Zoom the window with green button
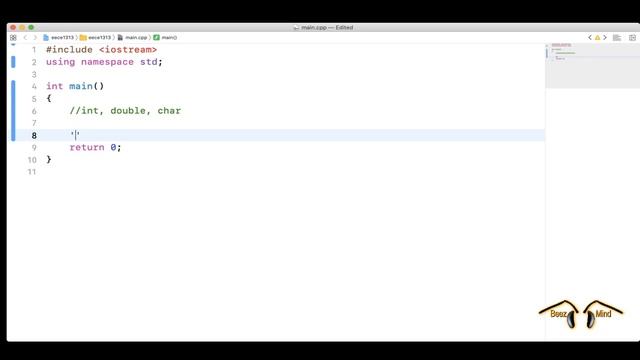The image size is (640, 360). coord(31,27)
